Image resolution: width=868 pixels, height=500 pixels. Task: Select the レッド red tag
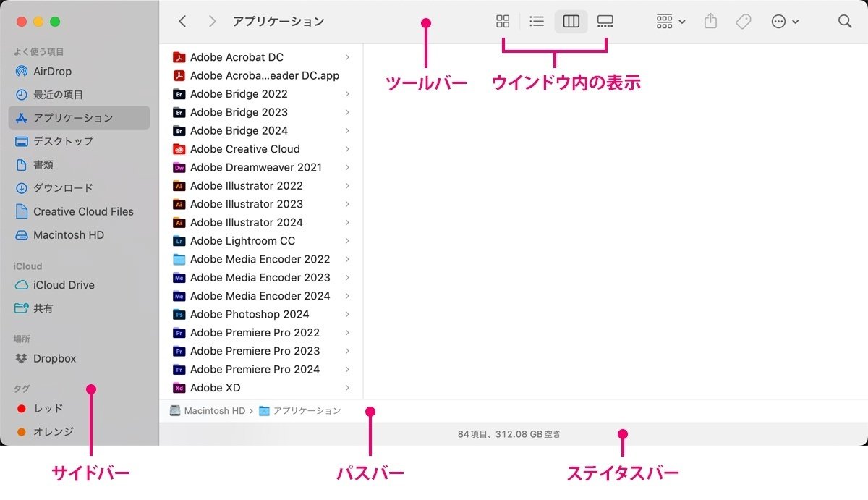pos(79,409)
